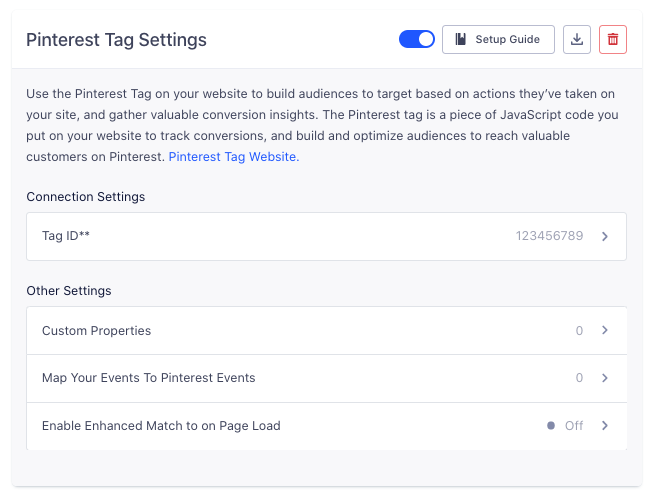Click Map Your Events To Pinterest Events label

148,378
